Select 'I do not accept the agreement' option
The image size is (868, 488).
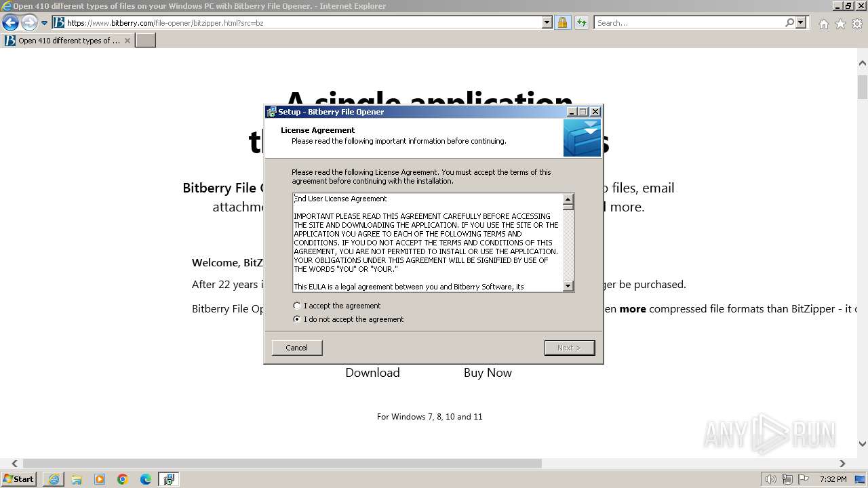point(296,319)
